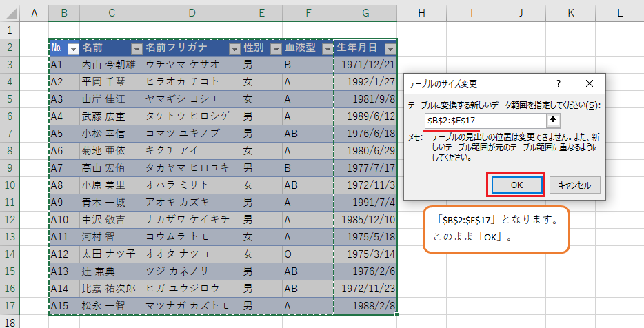Select column B header
Image resolution: width=644 pixels, height=328 pixels.
(64, 13)
